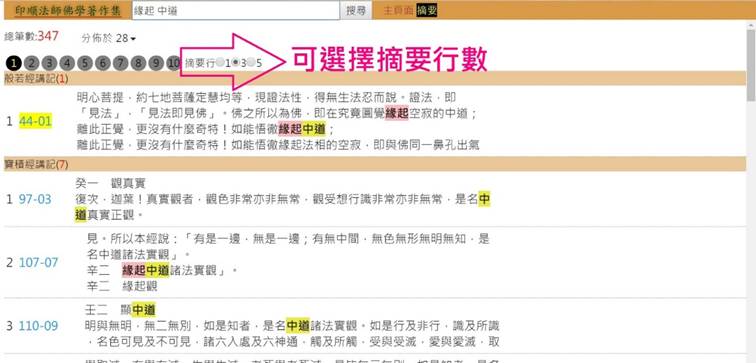
Task: Select the 3-line summary radio option
Action: click(236, 62)
